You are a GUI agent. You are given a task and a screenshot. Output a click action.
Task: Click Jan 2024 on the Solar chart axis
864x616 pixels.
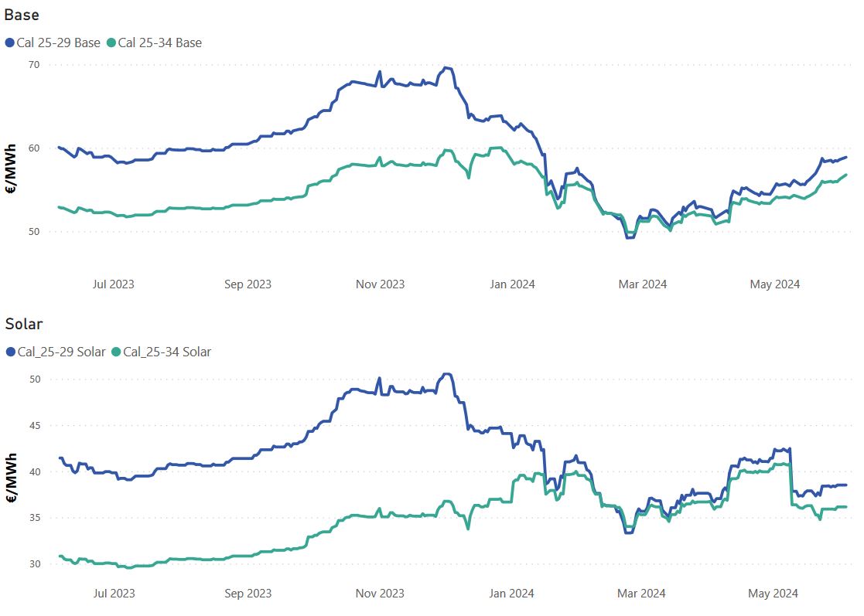(511, 593)
